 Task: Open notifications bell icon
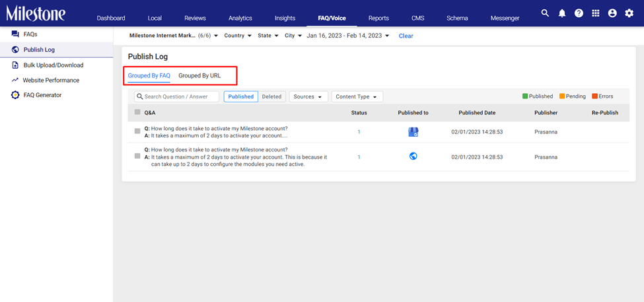562,13
